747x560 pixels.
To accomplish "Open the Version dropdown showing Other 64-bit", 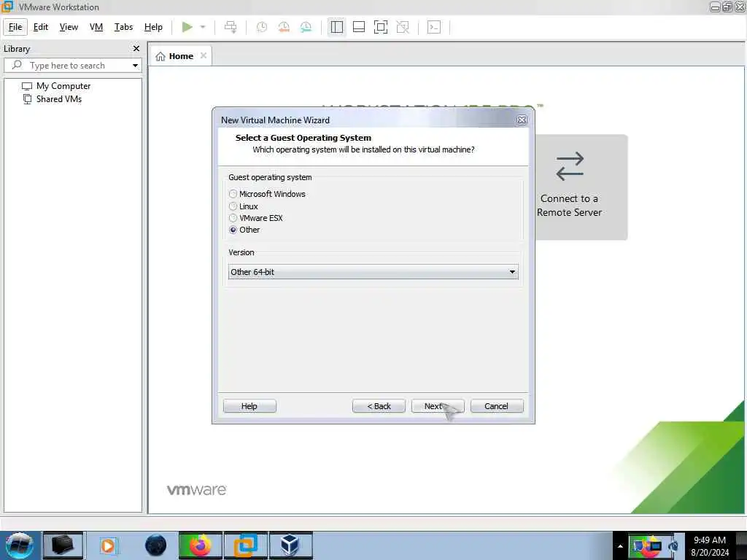I will click(373, 272).
